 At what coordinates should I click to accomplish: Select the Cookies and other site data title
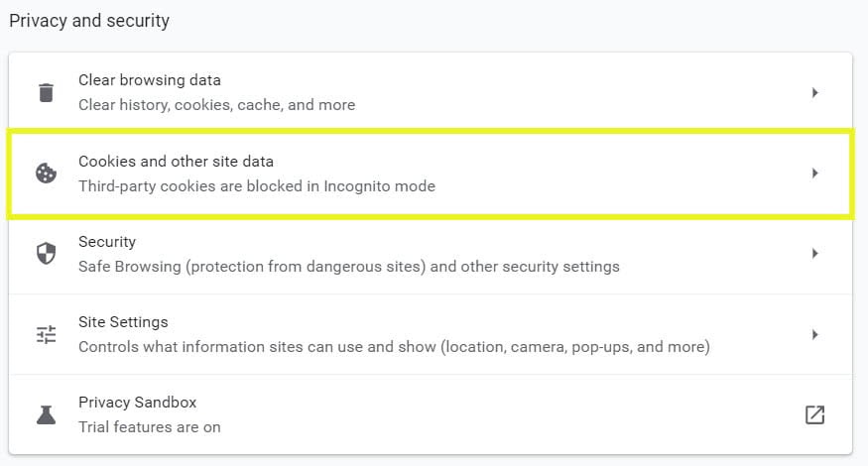pos(176,161)
